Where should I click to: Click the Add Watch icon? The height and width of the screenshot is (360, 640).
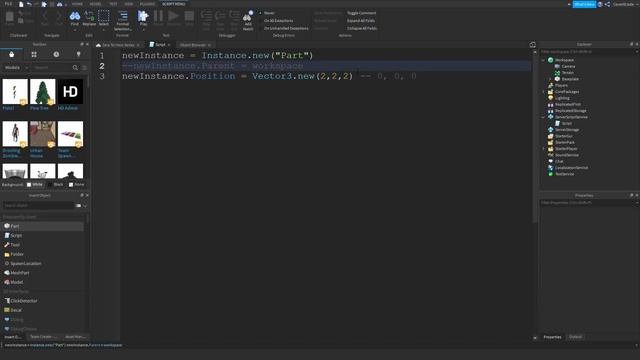tap(248, 16)
